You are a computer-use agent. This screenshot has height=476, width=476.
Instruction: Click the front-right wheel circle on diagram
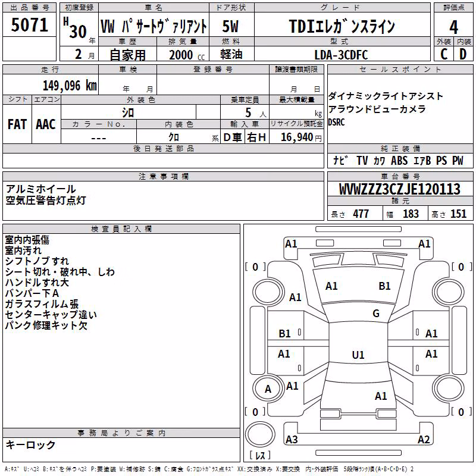tap(449, 292)
